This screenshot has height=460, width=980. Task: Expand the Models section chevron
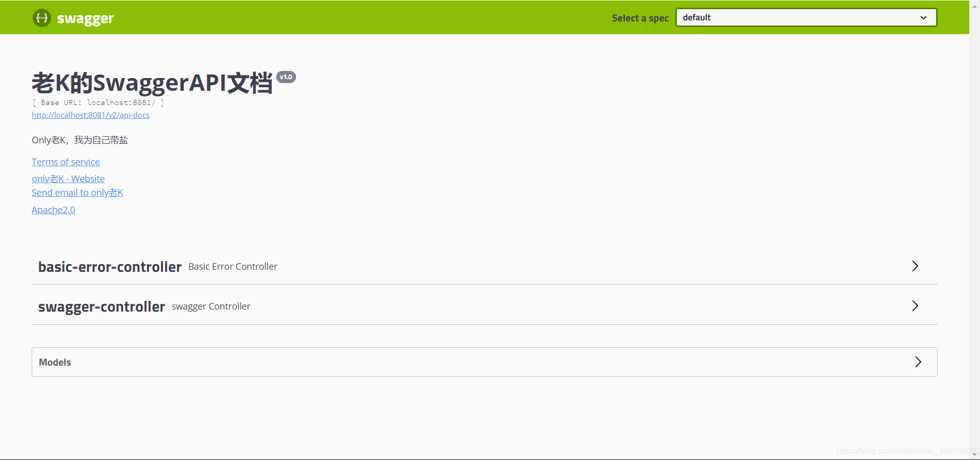[x=918, y=362]
